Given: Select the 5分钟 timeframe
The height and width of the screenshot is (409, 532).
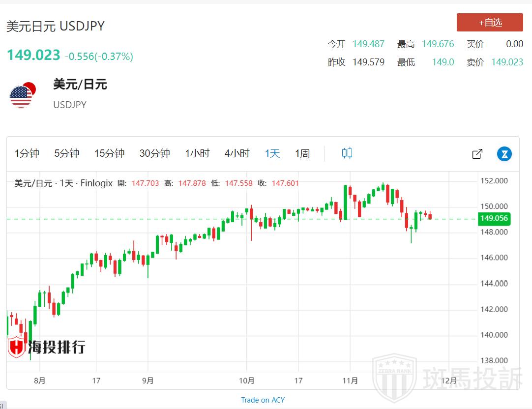Looking at the screenshot, I should [x=66, y=153].
